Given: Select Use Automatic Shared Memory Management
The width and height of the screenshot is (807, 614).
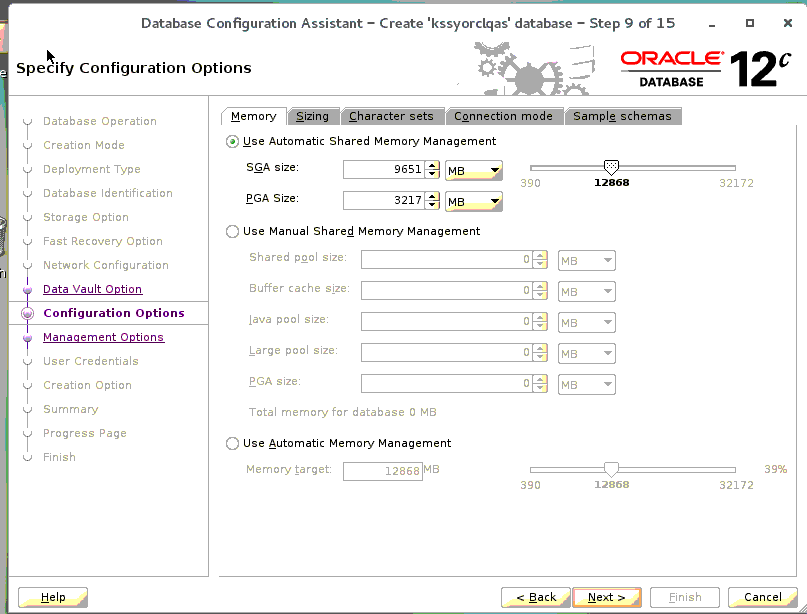Looking at the screenshot, I should tap(233, 142).
